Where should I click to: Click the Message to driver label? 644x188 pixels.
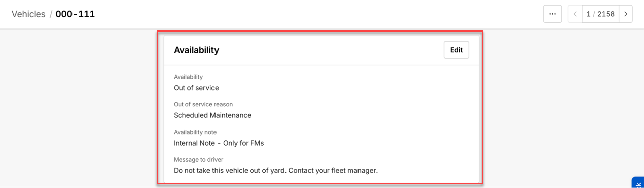(198, 160)
